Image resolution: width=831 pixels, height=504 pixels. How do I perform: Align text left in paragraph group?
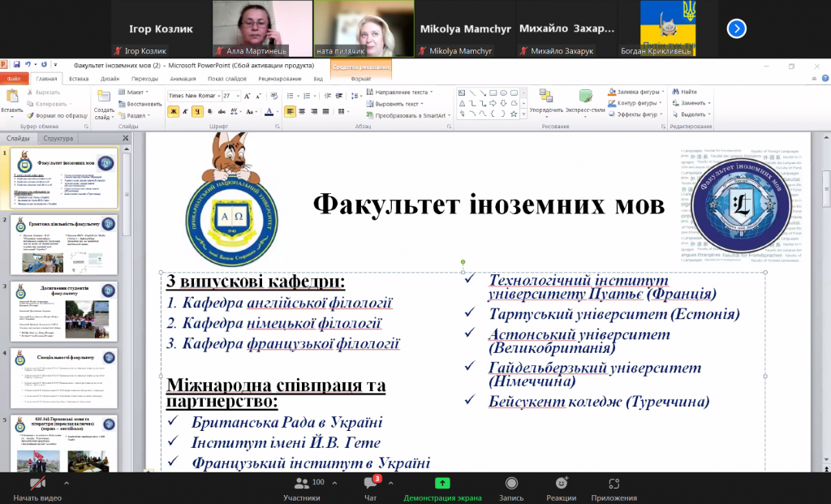tap(290, 111)
